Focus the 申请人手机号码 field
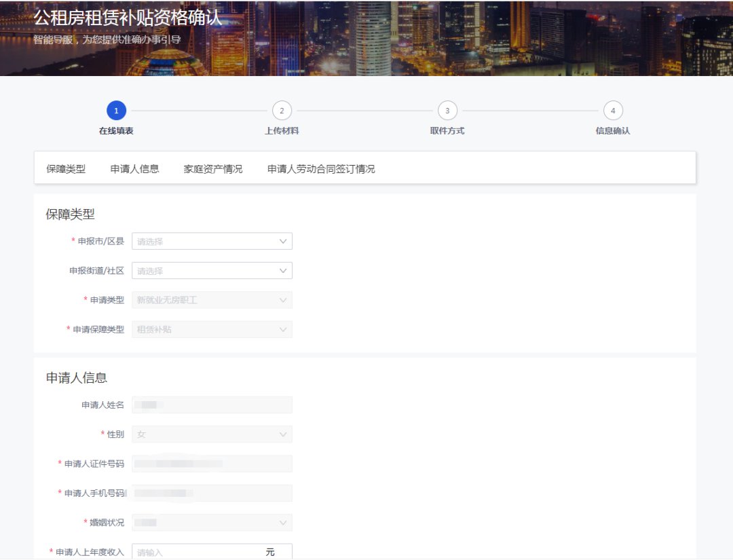The image size is (733, 560). tap(212, 493)
